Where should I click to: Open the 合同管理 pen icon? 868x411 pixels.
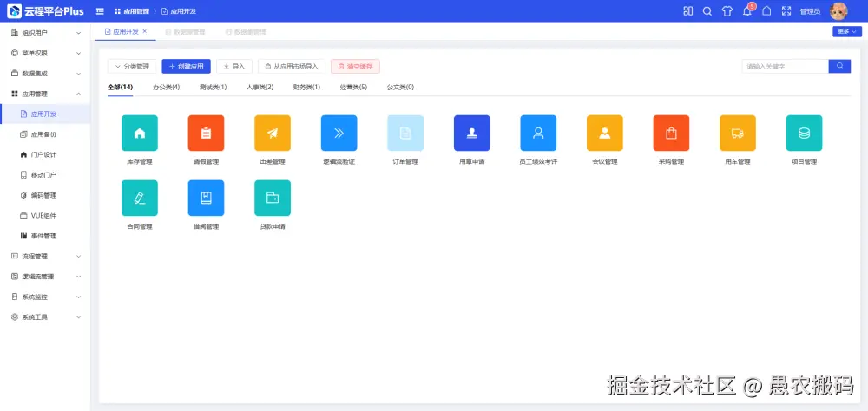140,198
